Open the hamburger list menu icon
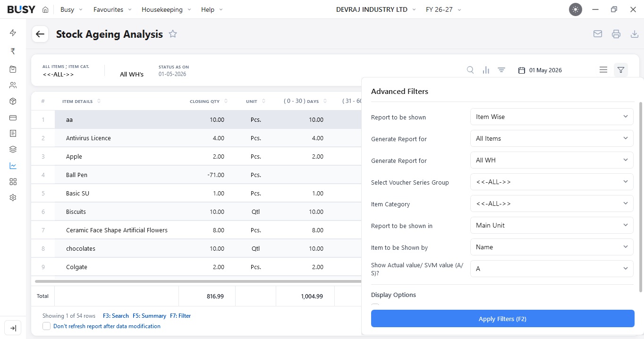Screen dimensions: 644x339 click(603, 70)
